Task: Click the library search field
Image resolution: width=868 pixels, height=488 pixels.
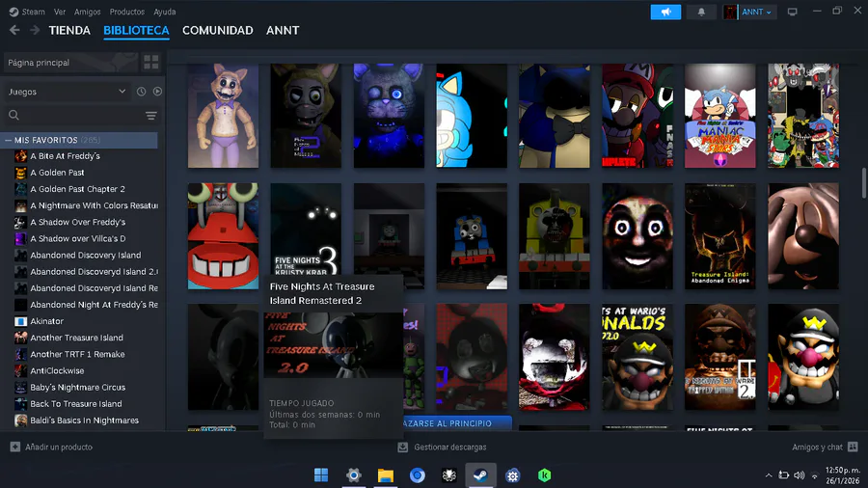Action: pyautogui.click(x=74, y=115)
